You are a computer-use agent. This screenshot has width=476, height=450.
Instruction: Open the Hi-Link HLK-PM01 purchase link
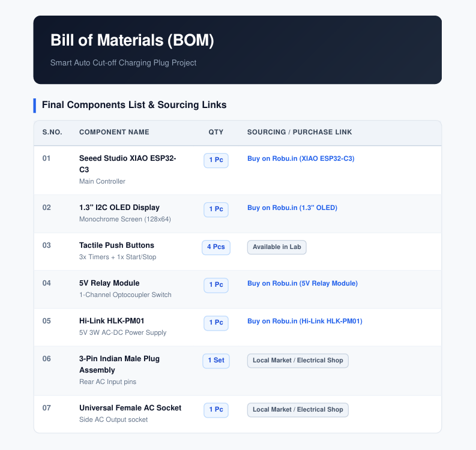pyautogui.click(x=305, y=321)
